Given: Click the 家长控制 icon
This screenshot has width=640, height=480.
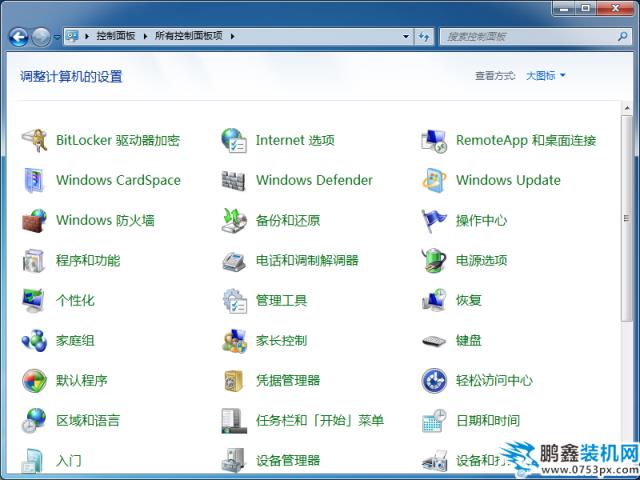Looking at the screenshot, I should pos(234,340).
